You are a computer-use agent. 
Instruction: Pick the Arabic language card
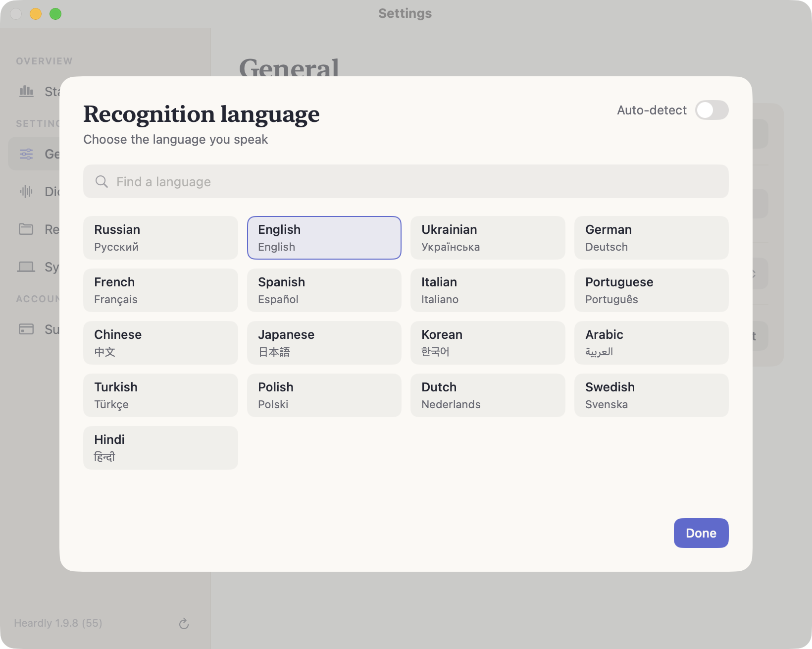coord(652,343)
